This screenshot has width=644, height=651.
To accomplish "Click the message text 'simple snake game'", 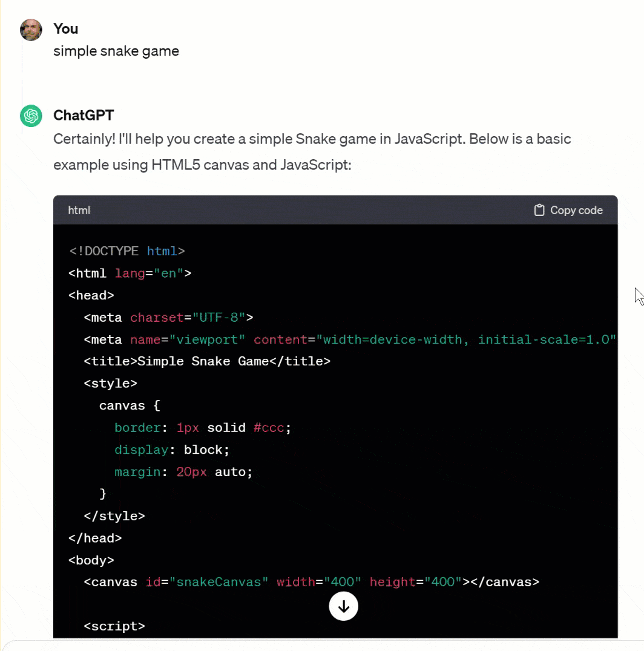I will 116,51.
